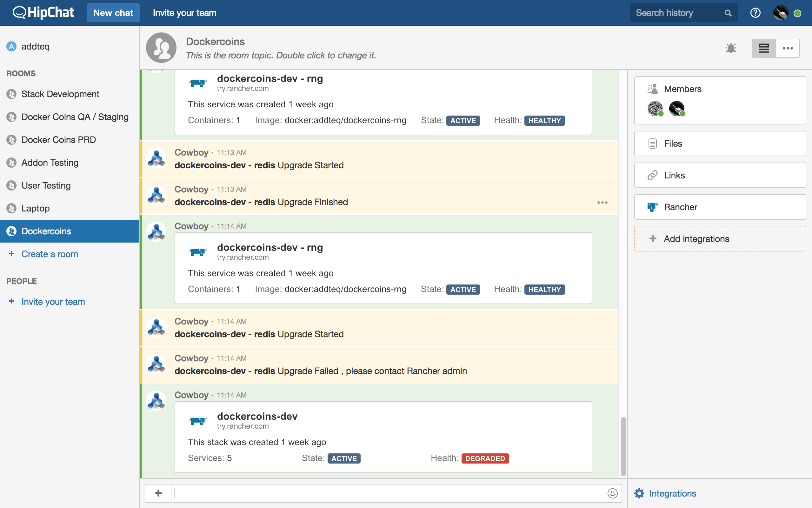Expand the Files sidebar section
This screenshot has height=508, width=812.
[x=720, y=144]
